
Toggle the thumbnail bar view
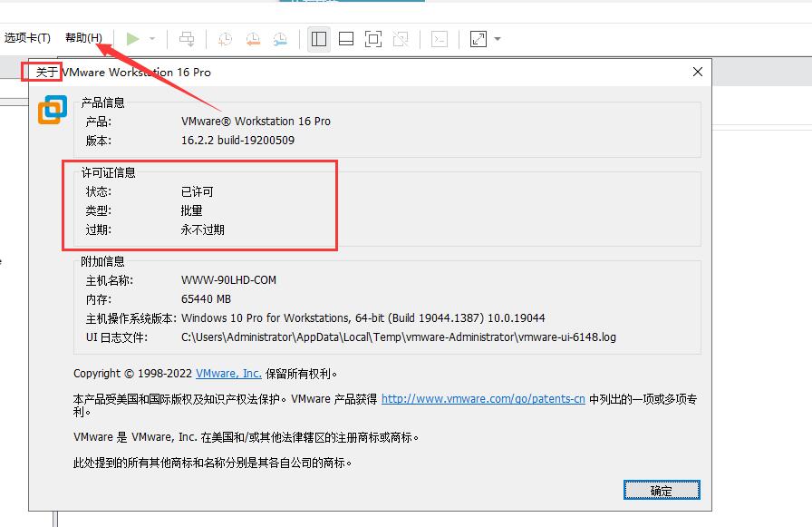(346, 39)
